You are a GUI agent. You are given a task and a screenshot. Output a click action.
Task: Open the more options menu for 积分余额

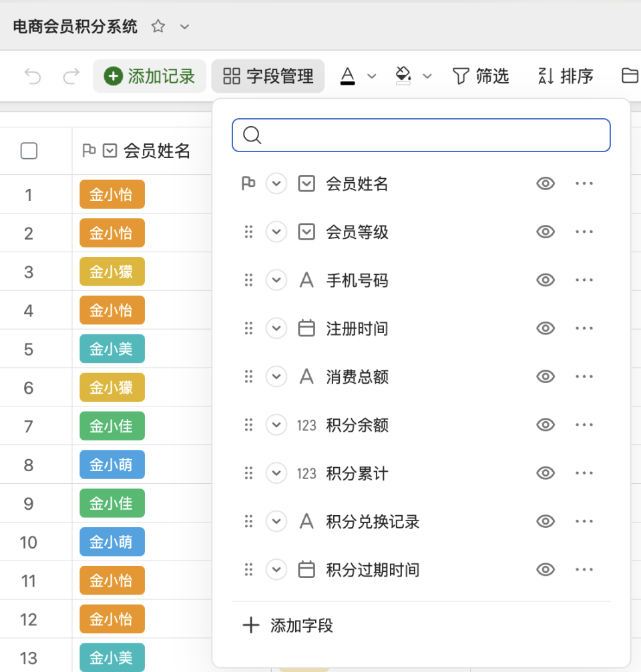[584, 424]
